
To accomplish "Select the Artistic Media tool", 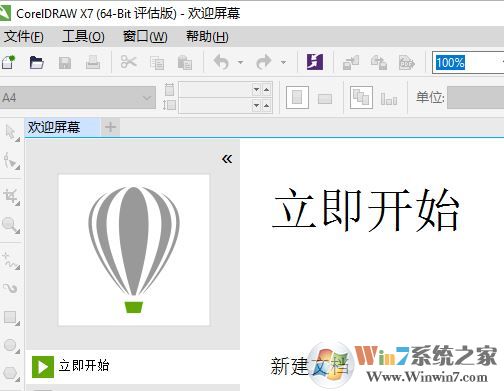I will point(11,288).
